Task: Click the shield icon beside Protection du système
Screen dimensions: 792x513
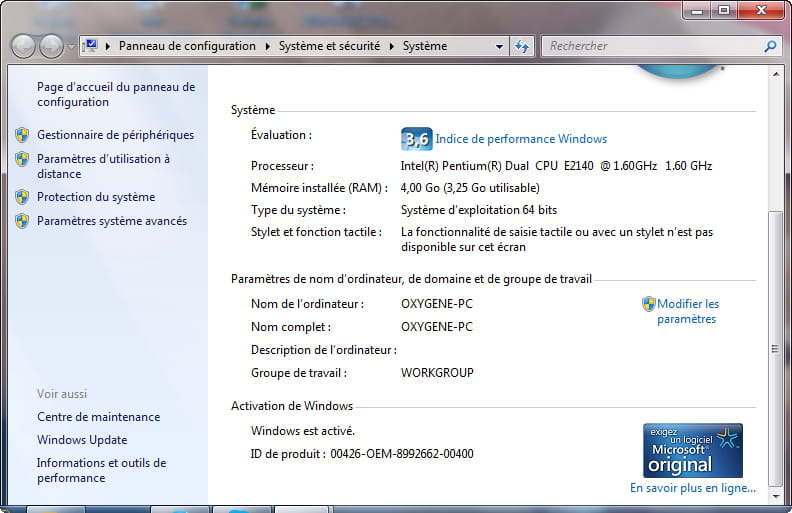Action: 22,197
